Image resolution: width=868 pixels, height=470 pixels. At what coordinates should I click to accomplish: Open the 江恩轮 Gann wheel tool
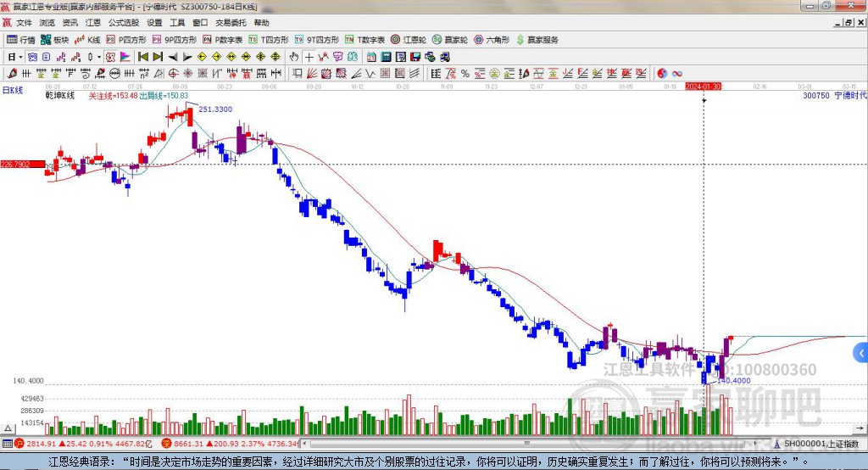(x=408, y=40)
